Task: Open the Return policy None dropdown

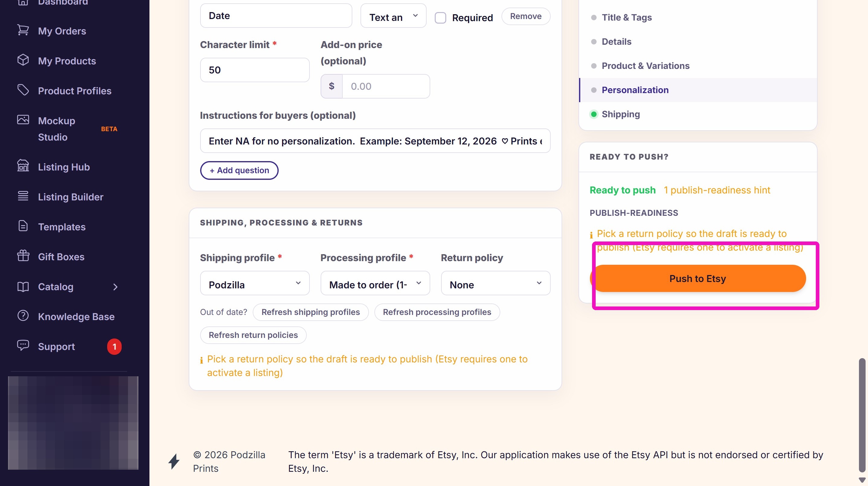Action: pos(496,283)
